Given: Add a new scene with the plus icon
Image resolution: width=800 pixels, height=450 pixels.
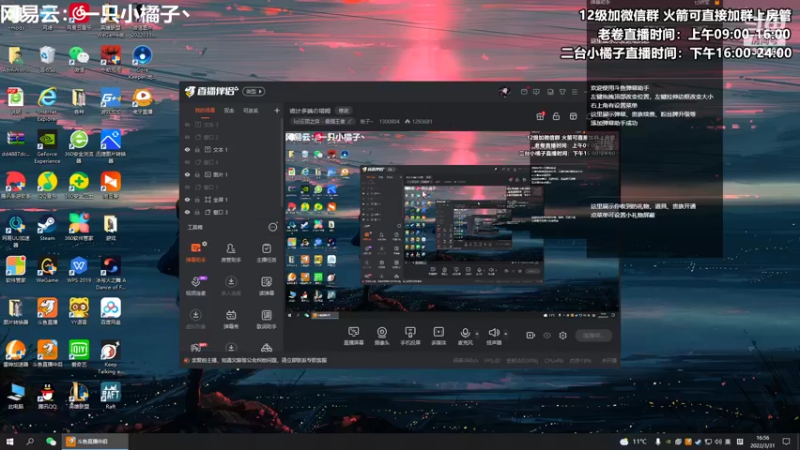Looking at the screenshot, I should [277, 110].
